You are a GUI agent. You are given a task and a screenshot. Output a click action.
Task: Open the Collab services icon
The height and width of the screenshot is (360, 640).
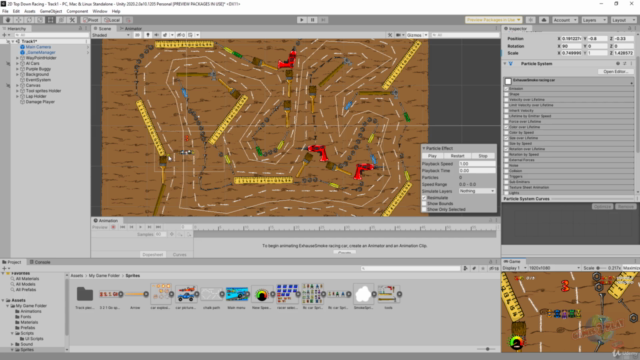[x=531, y=20]
